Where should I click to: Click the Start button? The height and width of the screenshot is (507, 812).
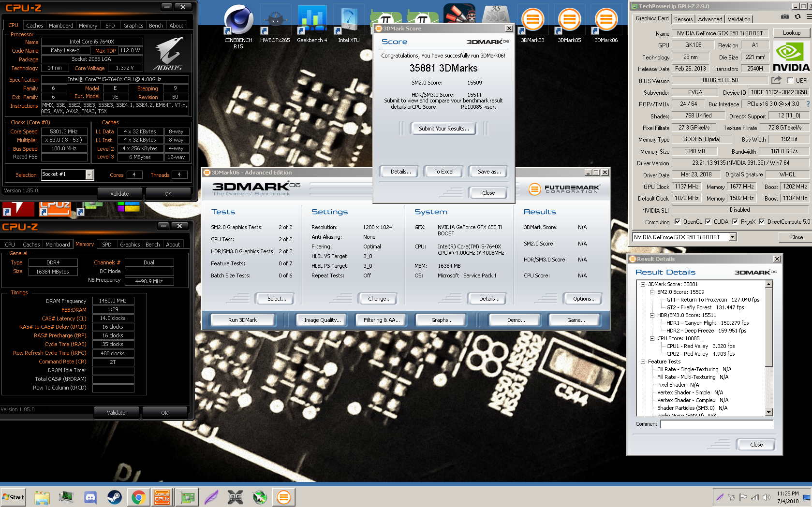point(13,497)
